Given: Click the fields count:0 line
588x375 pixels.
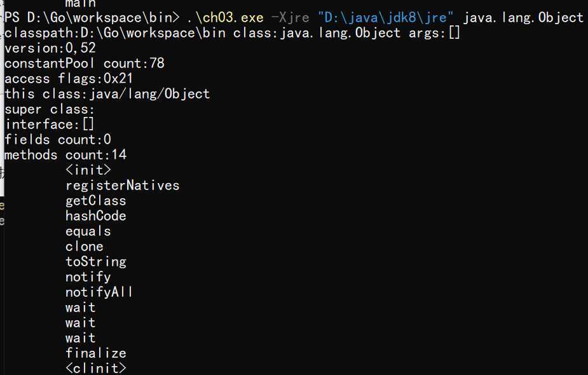Looking at the screenshot, I should click(57, 139).
